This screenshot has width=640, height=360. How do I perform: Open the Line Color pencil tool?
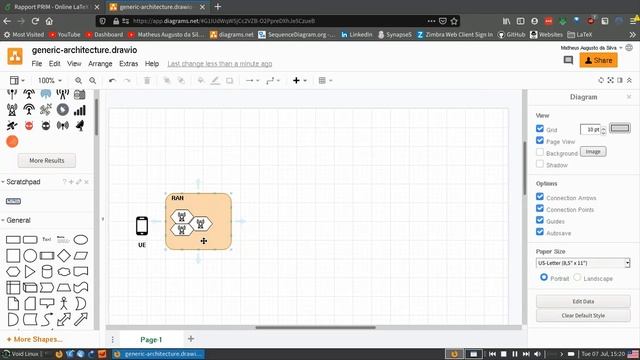click(x=215, y=81)
